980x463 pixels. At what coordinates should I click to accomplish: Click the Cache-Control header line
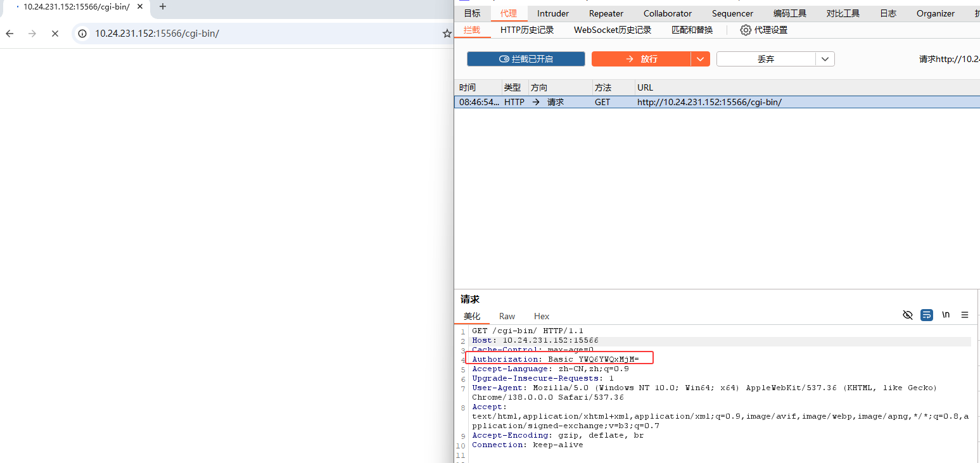coord(533,350)
